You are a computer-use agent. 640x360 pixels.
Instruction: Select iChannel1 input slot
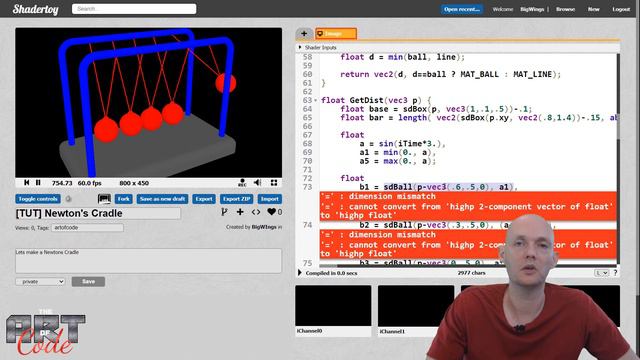[x=416, y=306]
